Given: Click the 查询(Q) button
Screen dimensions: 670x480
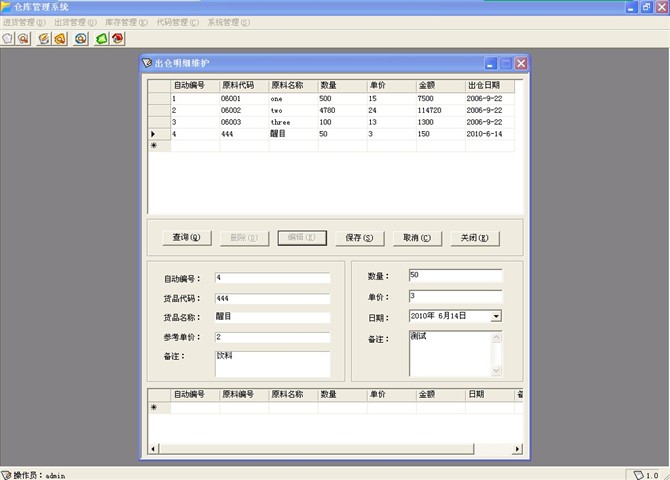Looking at the screenshot, I should click(x=187, y=238).
